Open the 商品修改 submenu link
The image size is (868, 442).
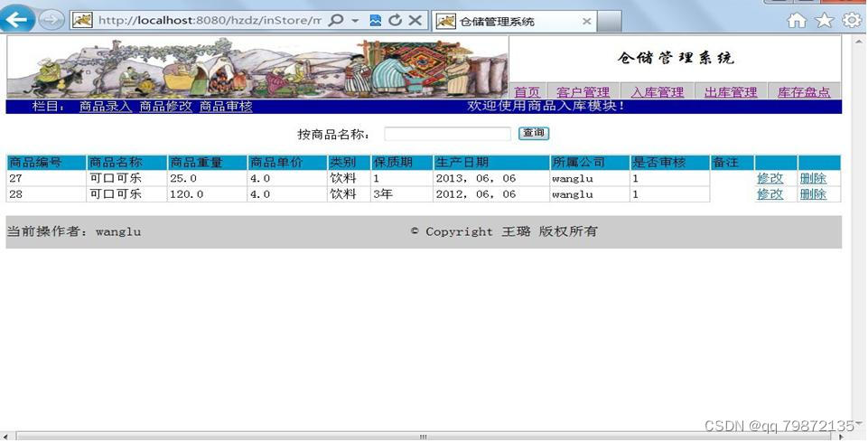tap(165, 107)
